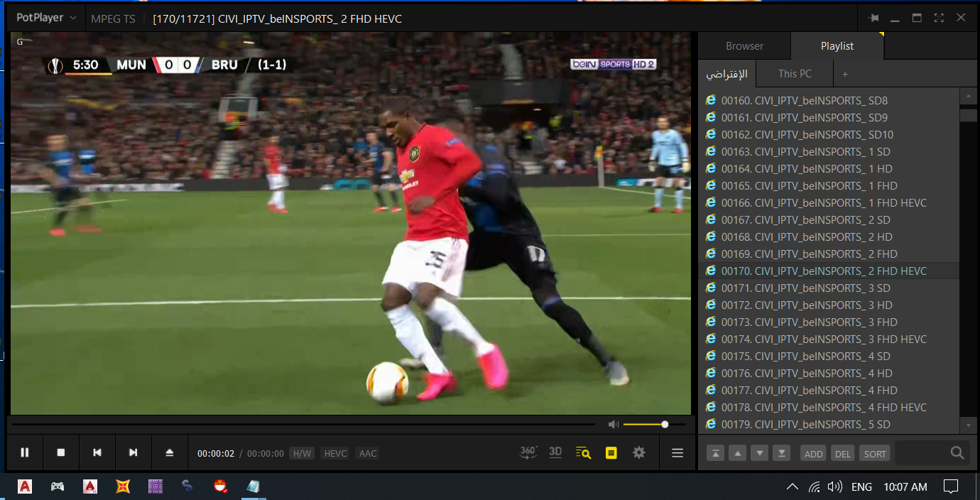The height and width of the screenshot is (500, 980).
Task: Toggle H/W hardware acceleration indicator
Action: (303, 453)
